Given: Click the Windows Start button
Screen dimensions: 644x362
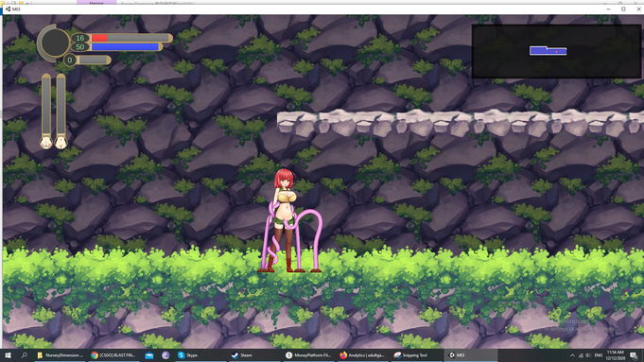Looking at the screenshot, I should coord(8,355).
